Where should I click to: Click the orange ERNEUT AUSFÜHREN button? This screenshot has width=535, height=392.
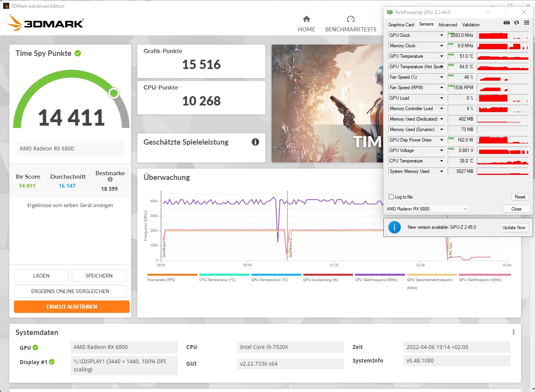pos(72,307)
